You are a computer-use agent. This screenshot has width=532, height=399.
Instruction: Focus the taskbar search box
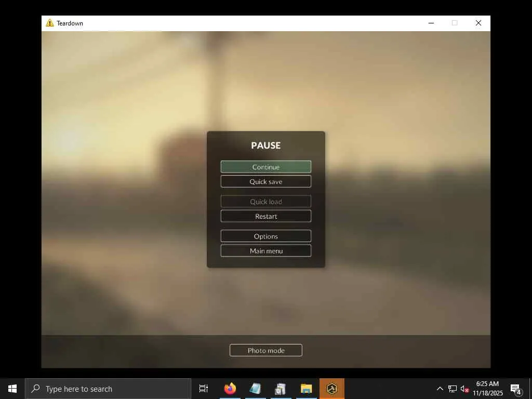coord(108,389)
